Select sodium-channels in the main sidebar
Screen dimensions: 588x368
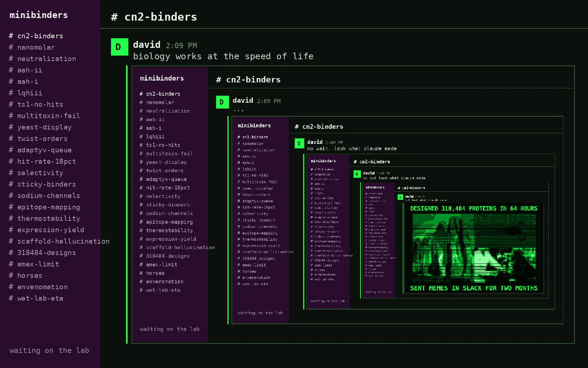(44, 195)
